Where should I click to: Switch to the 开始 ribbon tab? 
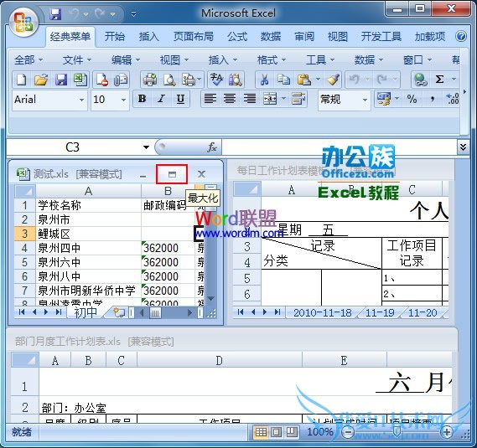coord(115,37)
